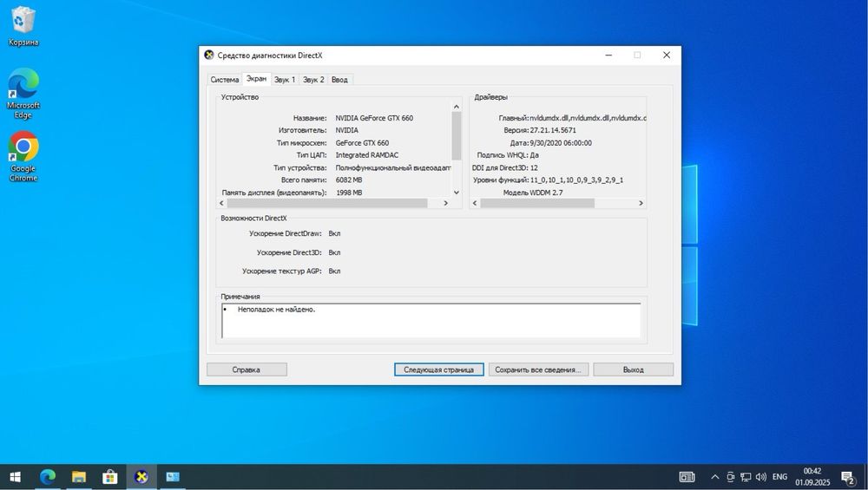Show hidden system tray icons
The width and height of the screenshot is (868, 490).
click(x=714, y=477)
